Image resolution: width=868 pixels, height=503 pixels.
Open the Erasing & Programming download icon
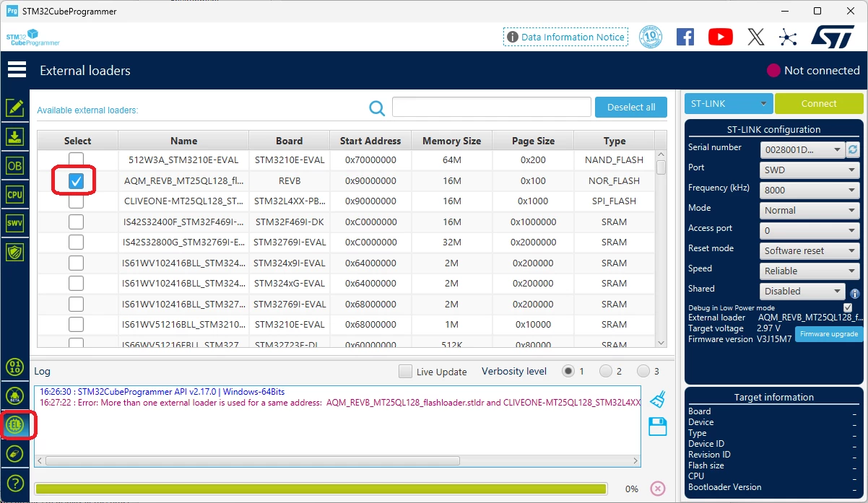tap(14, 136)
